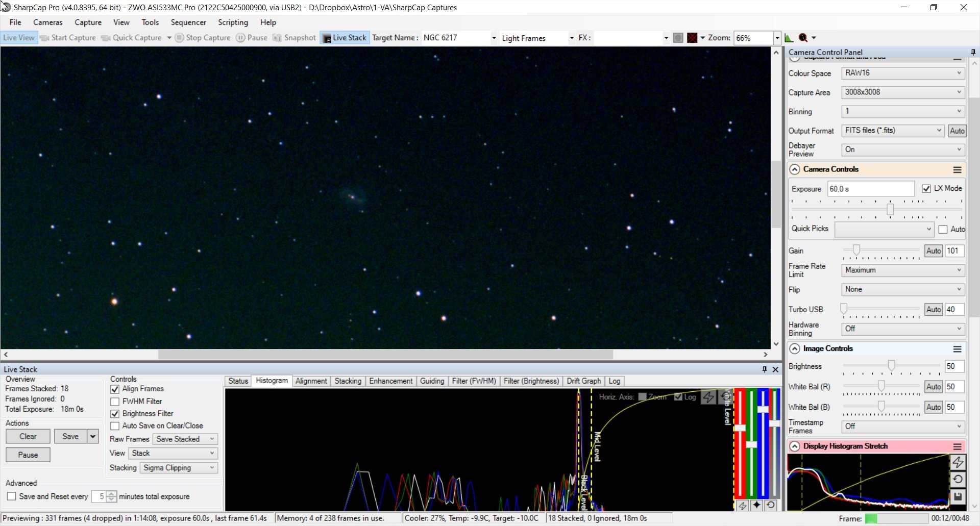
Task: Open the Camera Controls hamburger menu
Action: pos(957,169)
